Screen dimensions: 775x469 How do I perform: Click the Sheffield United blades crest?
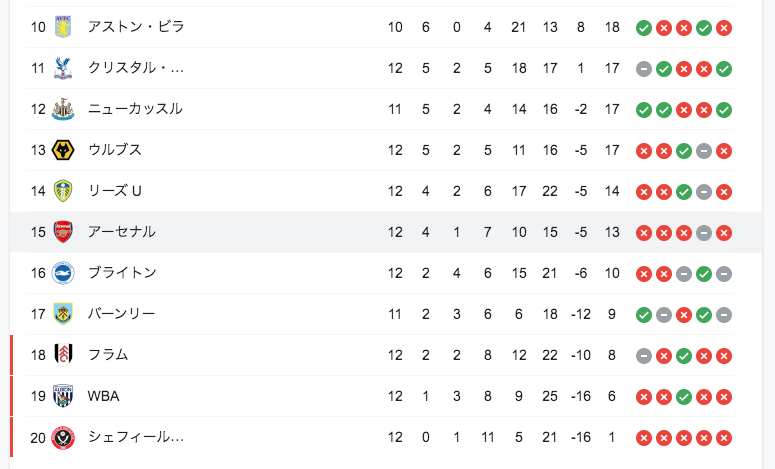(x=63, y=437)
